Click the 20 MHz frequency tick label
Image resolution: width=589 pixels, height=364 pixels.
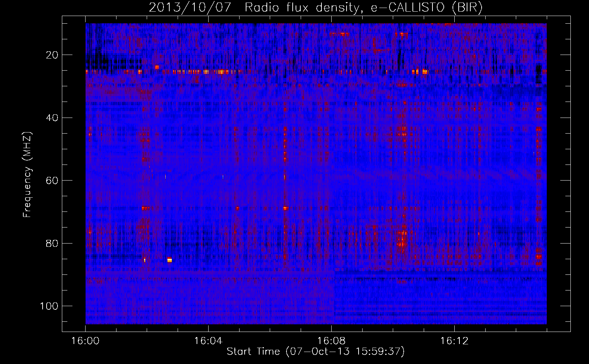pos(52,55)
